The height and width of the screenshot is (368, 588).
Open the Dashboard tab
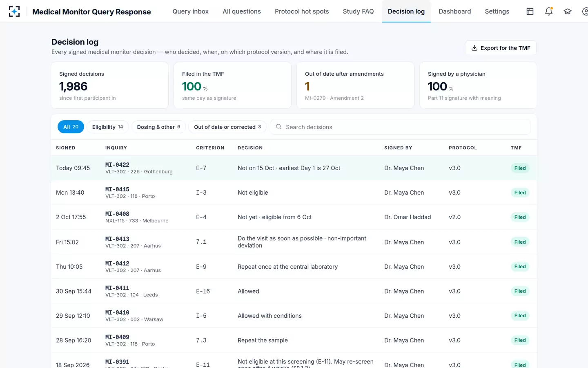455,11
